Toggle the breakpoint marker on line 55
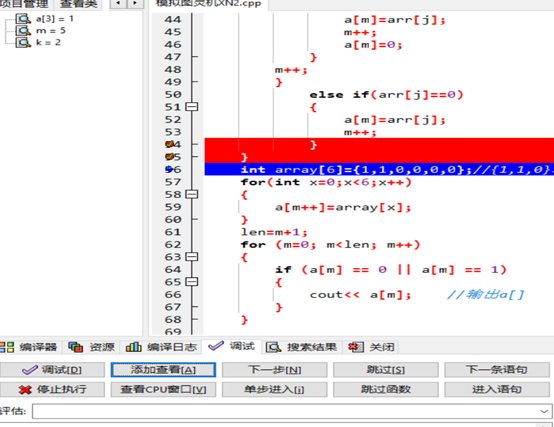 pyautogui.click(x=170, y=156)
